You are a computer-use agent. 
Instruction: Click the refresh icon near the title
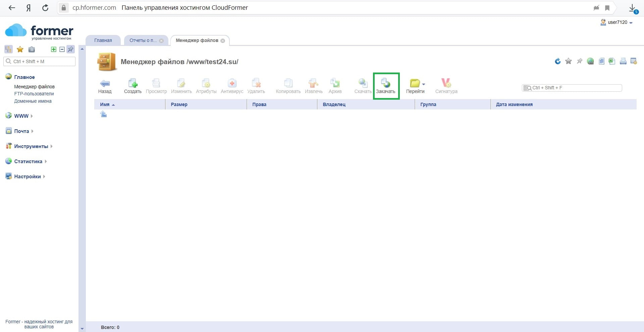tap(557, 61)
